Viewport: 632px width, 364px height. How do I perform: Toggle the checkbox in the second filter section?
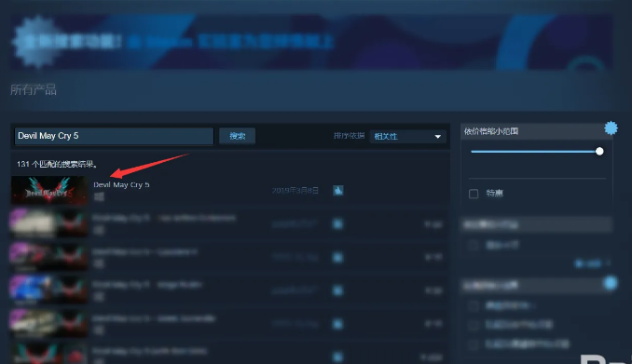point(474,245)
